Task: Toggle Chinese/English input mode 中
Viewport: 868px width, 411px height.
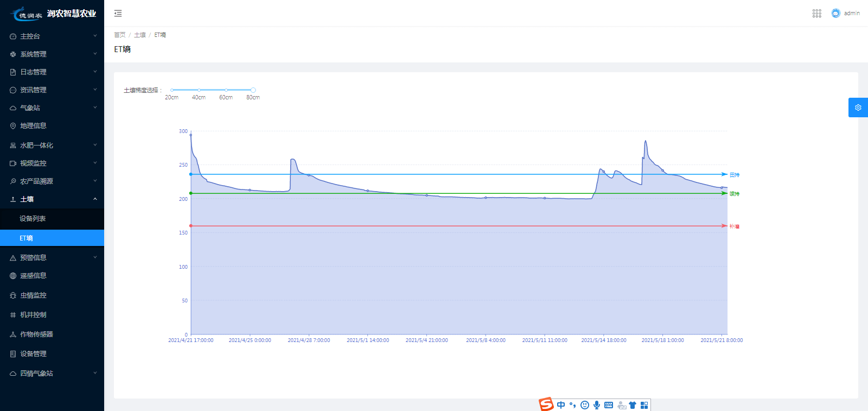Action: click(561, 405)
